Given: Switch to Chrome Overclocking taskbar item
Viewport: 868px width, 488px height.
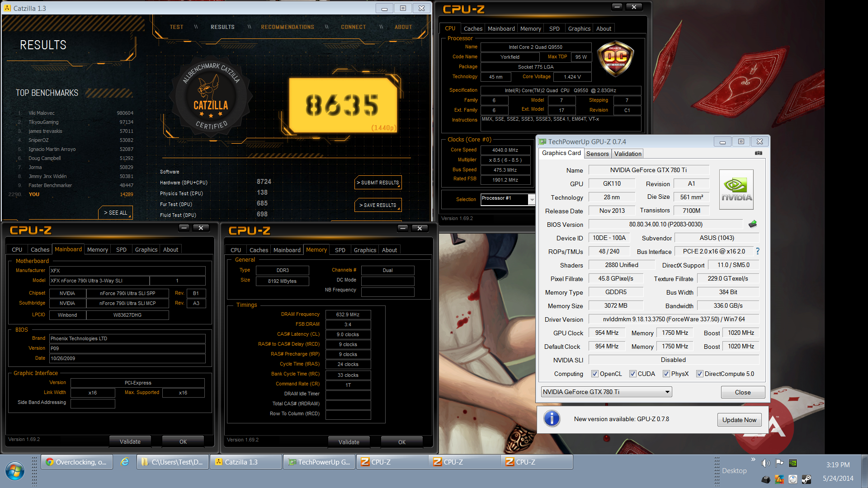Looking at the screenshot, I should (77, 462).
